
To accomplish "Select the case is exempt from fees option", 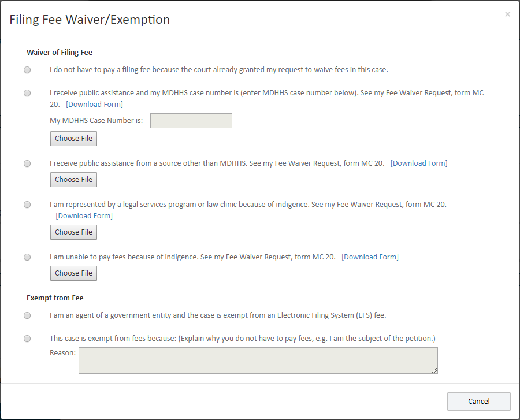I will point(27,338).
